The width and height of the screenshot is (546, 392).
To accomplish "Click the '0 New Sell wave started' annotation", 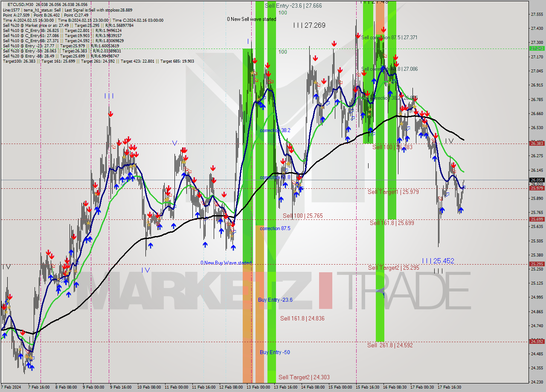I will [251, 19].
